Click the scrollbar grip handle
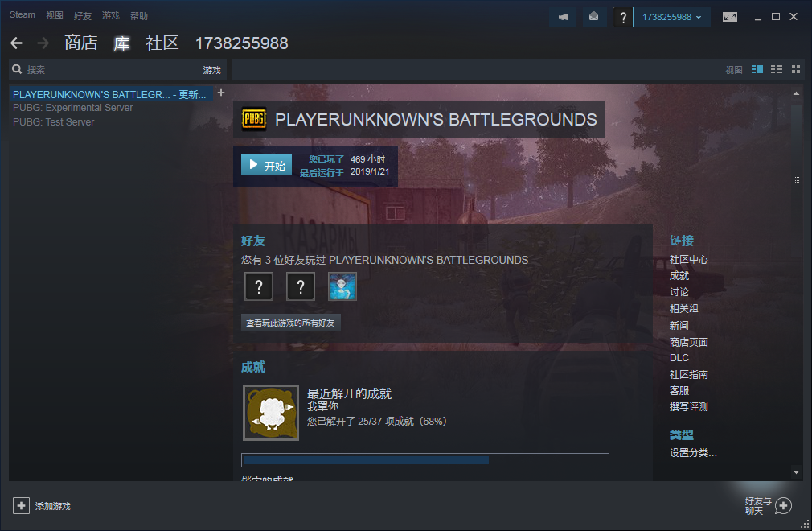This screenshot has width=812, height=531. [x=796, y=179]
